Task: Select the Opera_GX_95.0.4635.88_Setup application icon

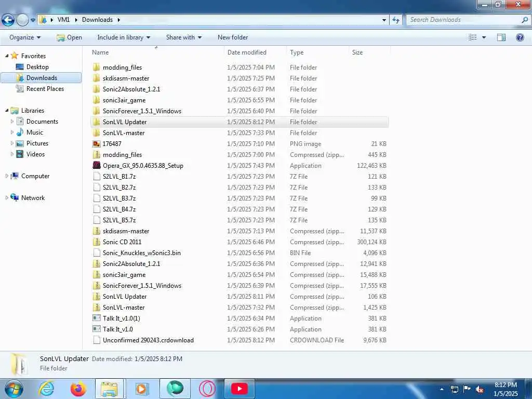Action: [x=96, y=166]
